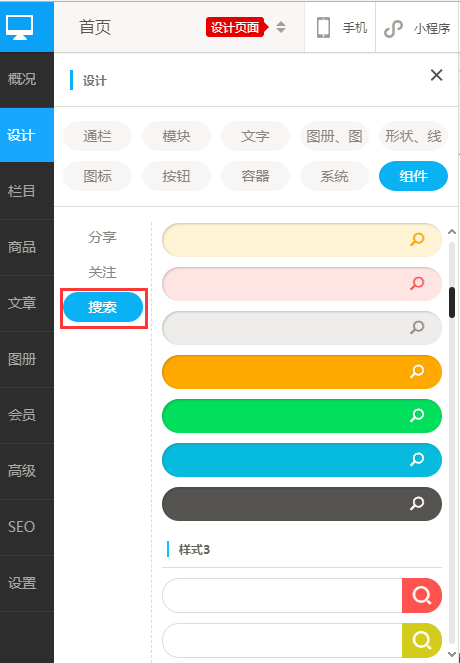The height and width of the screenshot is (663, 460).
Task: Open 会员 sidebar section
Action: pos(27,415)
